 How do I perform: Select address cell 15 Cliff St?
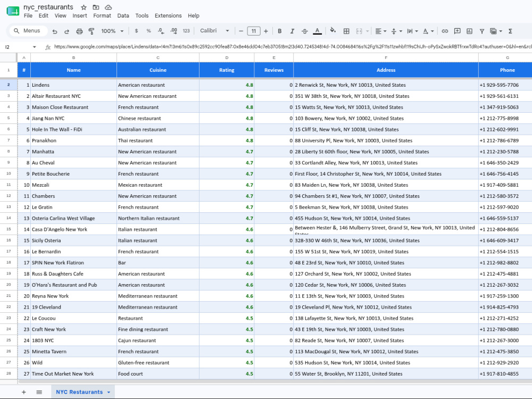click(386, 129)
